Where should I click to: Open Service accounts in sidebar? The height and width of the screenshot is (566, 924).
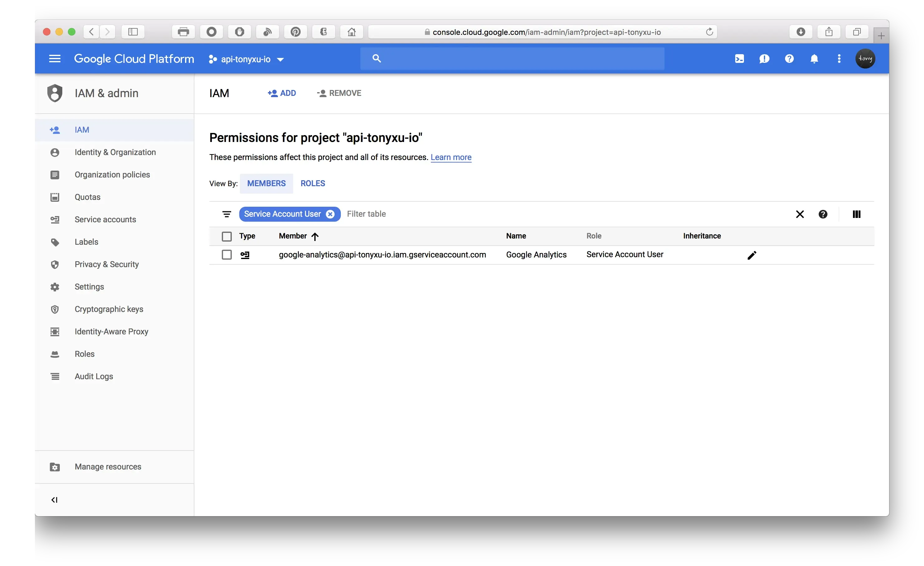tap(105, 220)
